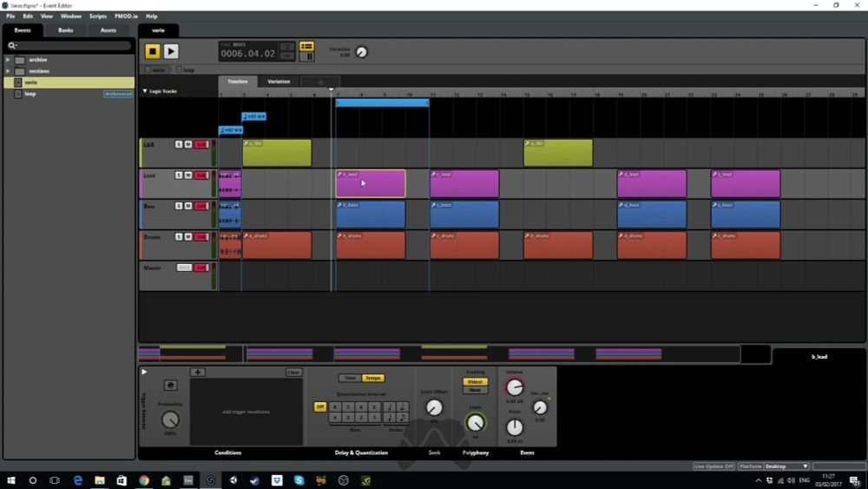
Task: Expand the archive folder
Action: (x=8, y=59)
